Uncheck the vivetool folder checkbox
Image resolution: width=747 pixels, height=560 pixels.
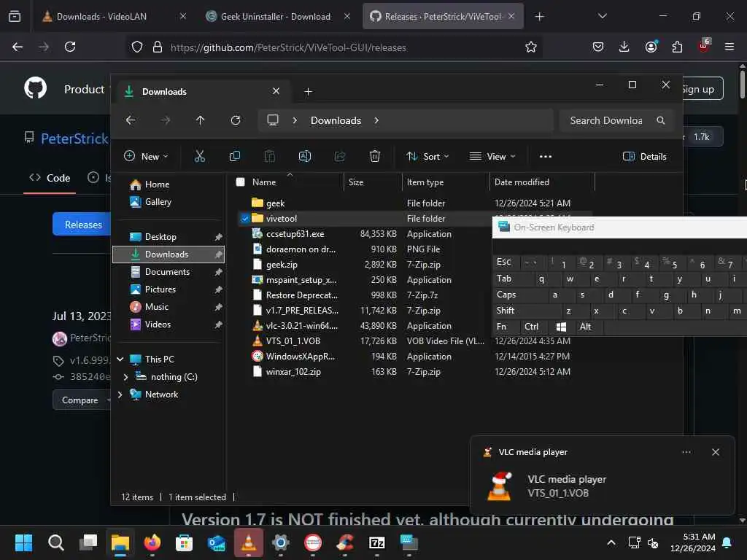click(x=245, y=219)
